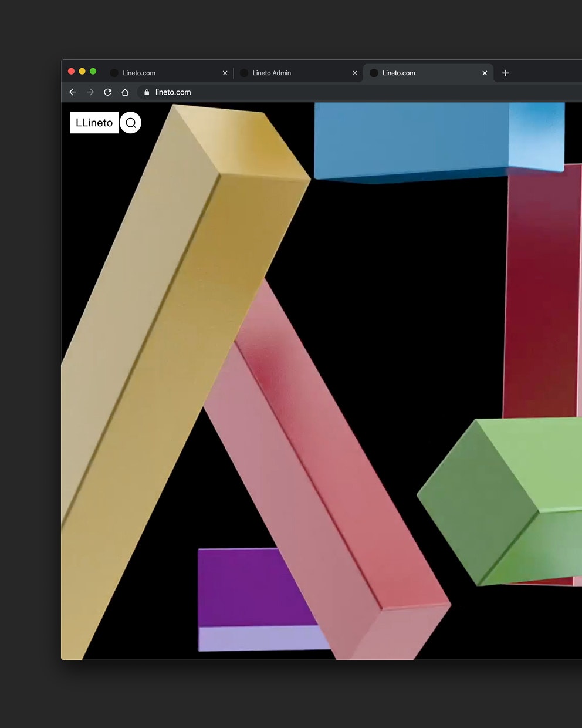Go to the browser home page

[x=125, y=92]
